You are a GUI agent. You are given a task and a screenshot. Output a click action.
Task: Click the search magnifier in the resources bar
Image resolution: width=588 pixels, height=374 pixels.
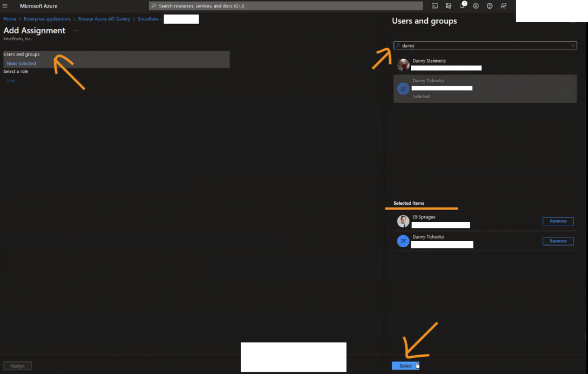154,6
